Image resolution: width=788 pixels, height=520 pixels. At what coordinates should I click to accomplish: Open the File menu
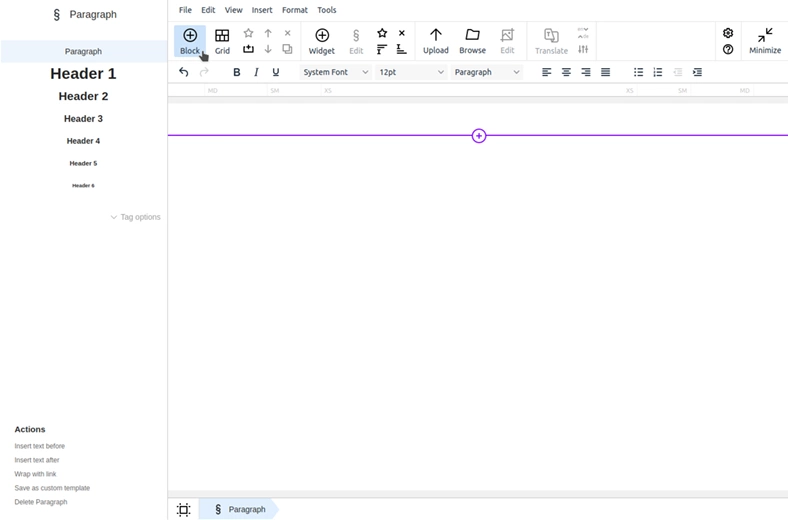(185, 10)
